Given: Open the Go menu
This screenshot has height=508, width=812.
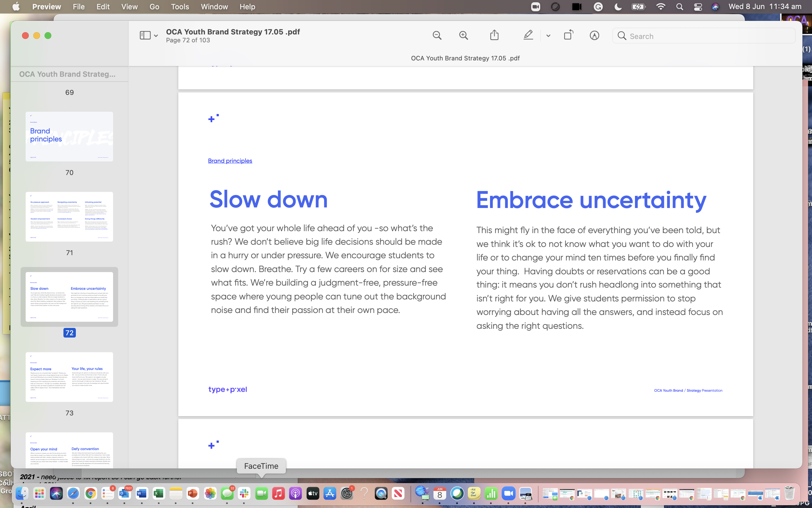Looking at the screenshot, I should coord(154,7).
